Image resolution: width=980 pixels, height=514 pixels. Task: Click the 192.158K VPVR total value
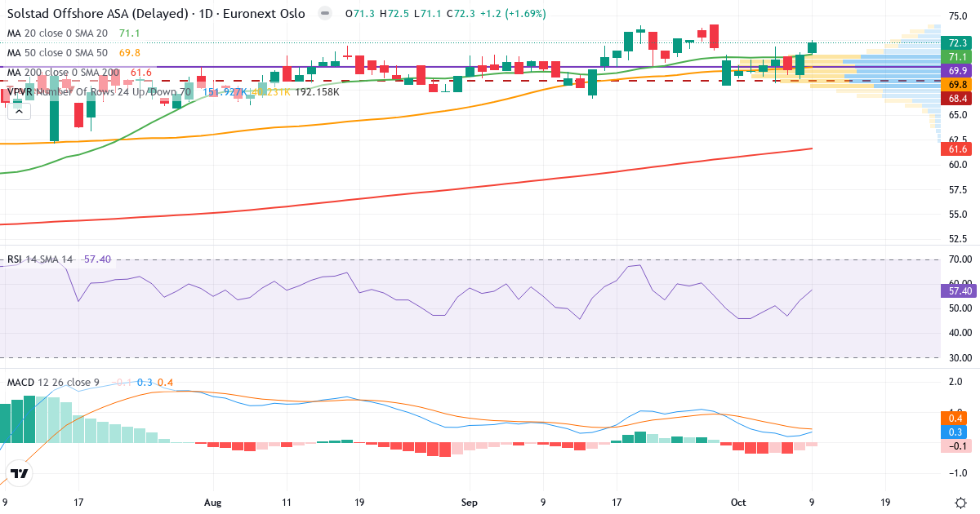(317, 92)
